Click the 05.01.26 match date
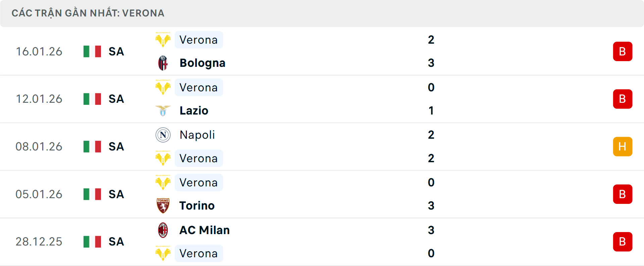This screenshot has height=266, width=644. (39, 194)
